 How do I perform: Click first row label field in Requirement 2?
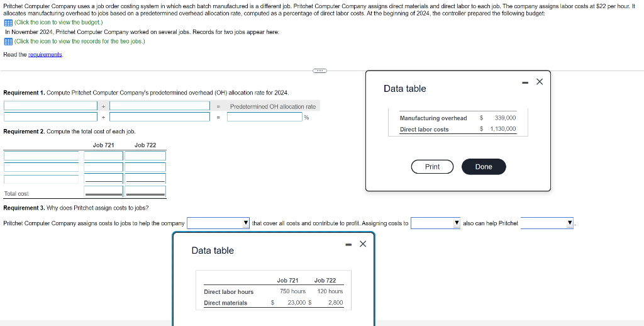click(x=41, y=156)
